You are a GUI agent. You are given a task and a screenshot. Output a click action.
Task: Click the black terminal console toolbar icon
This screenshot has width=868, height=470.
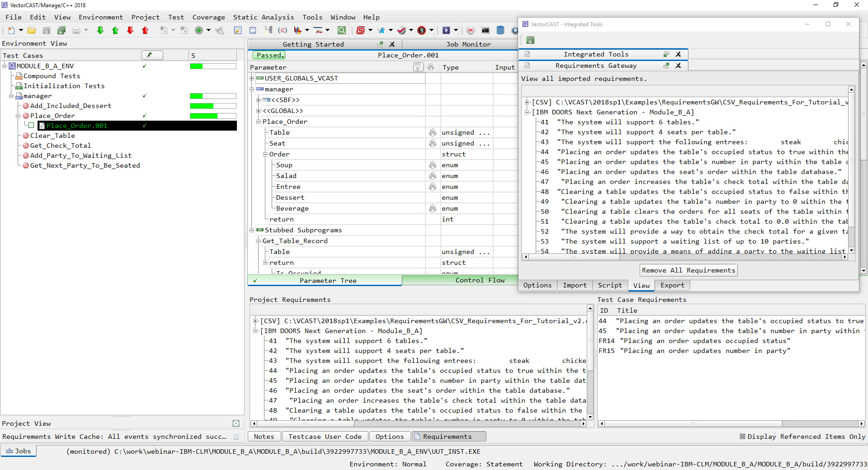tap(486, 30)
